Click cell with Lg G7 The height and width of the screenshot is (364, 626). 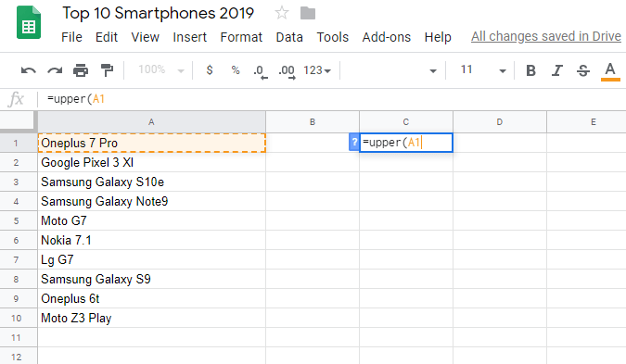point(152,260)
